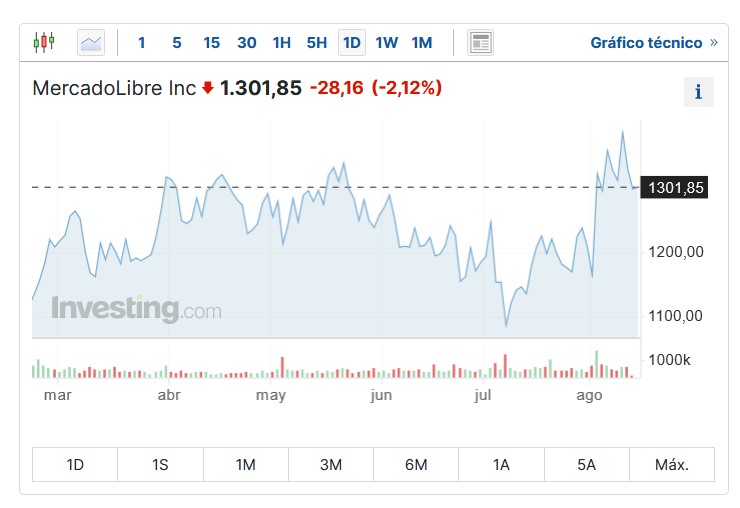Switch to candlestick chart type
The height and width of the screenshot is (508, 740).
pos(44,43)
